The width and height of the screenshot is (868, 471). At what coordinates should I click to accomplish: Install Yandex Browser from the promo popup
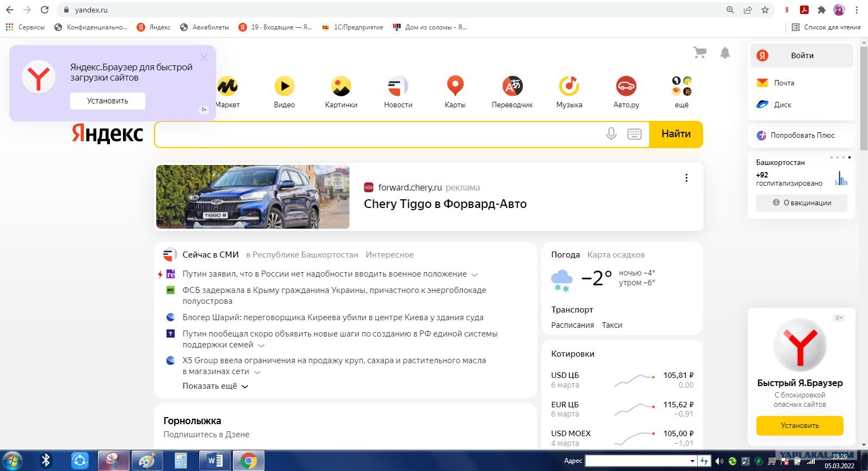click(x=108, y=101)
